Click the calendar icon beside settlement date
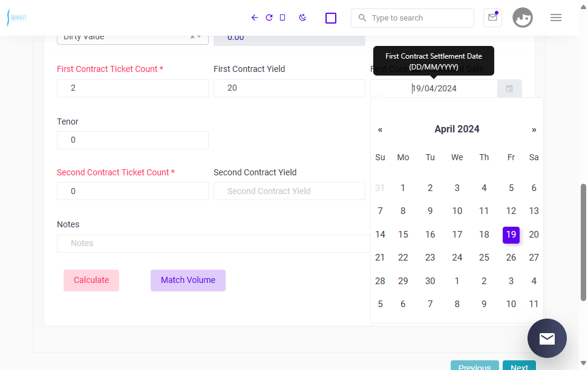588x370 pixels. [x=509, y=88]
